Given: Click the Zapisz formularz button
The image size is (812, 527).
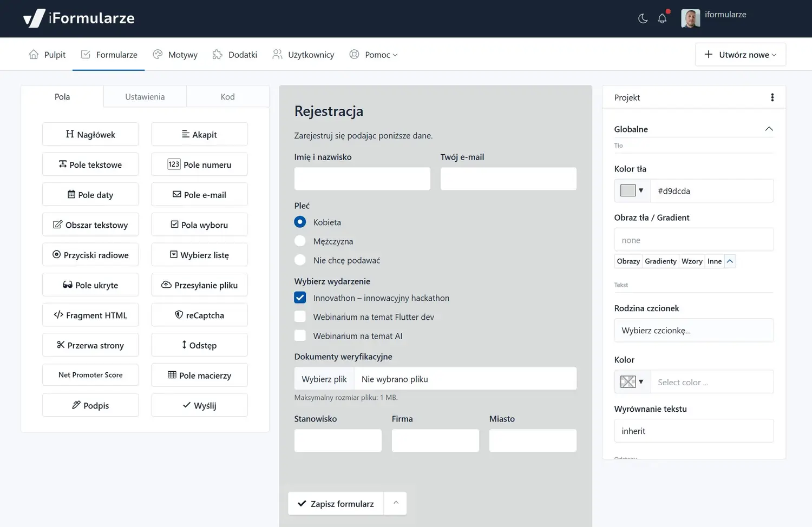Looking at the screenshot, I should [336, 504].
